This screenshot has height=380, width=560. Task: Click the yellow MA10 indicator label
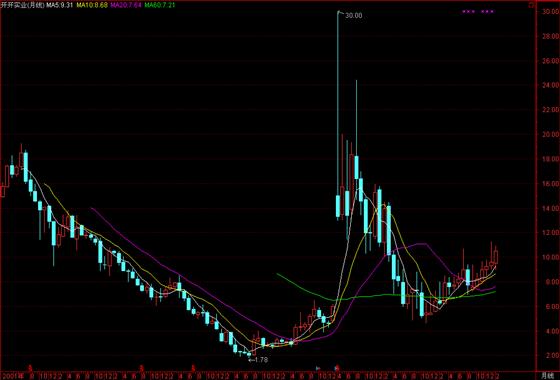click(91, 5)
